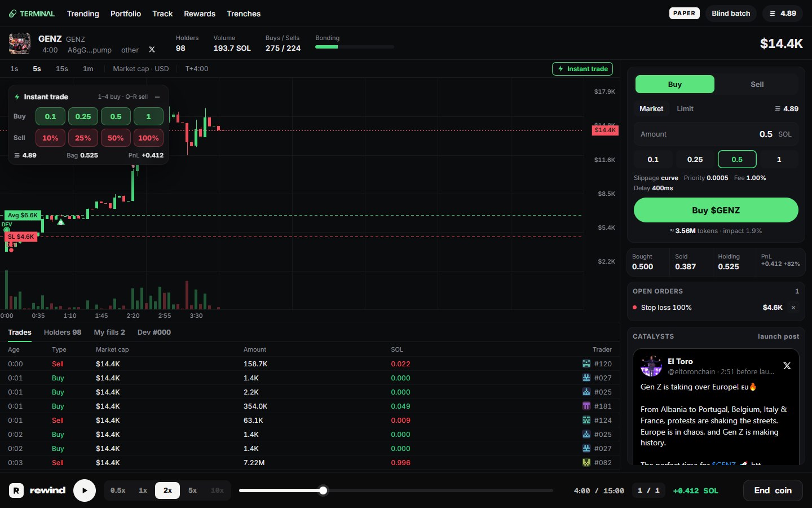This screenshot has width=812, height=508.
Task: Click the Buy $GENZ button
Action: [x=716, y=210]
